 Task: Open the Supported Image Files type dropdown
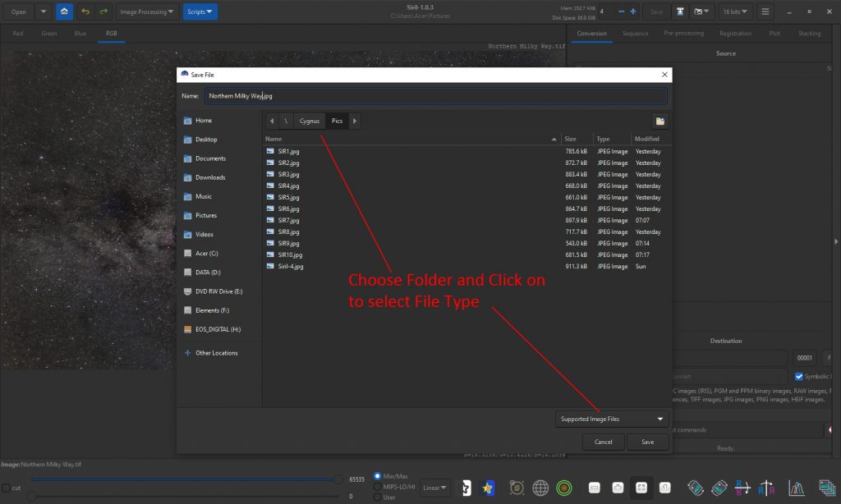(612, 419)
